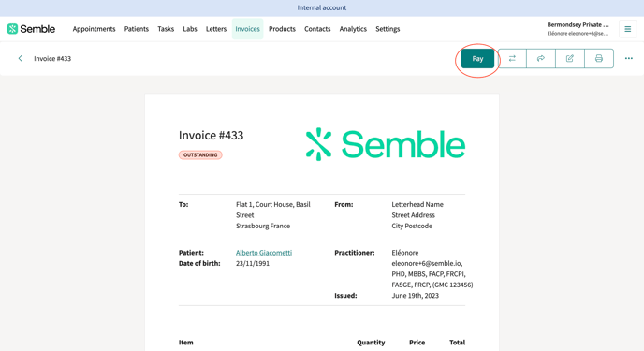Open the hamburger menu at top right
This screenshot has height=351, width=644.
tap(627, 29)
